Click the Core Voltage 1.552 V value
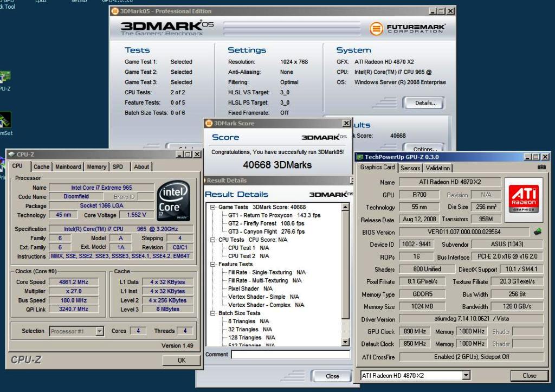 tap(136, 215)
